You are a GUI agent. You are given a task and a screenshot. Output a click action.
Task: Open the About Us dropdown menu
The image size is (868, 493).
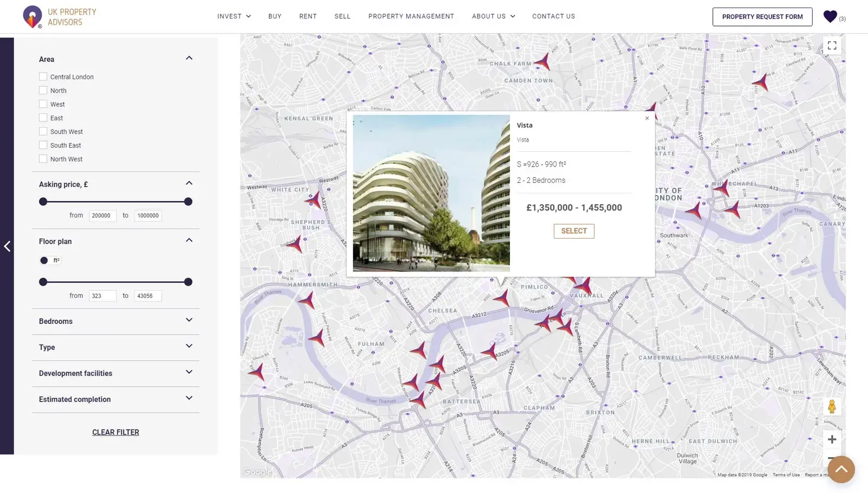pyautogui.click(x=494, y=16)
